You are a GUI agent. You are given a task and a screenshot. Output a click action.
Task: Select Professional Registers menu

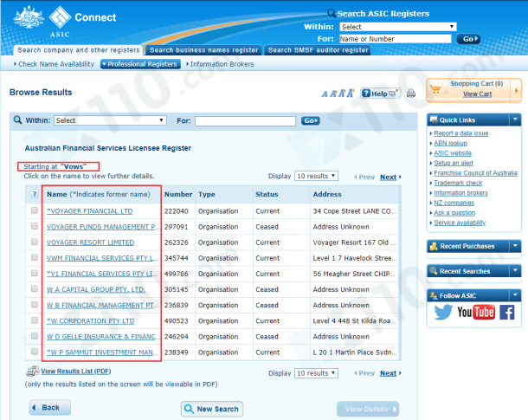click(140, 64)
